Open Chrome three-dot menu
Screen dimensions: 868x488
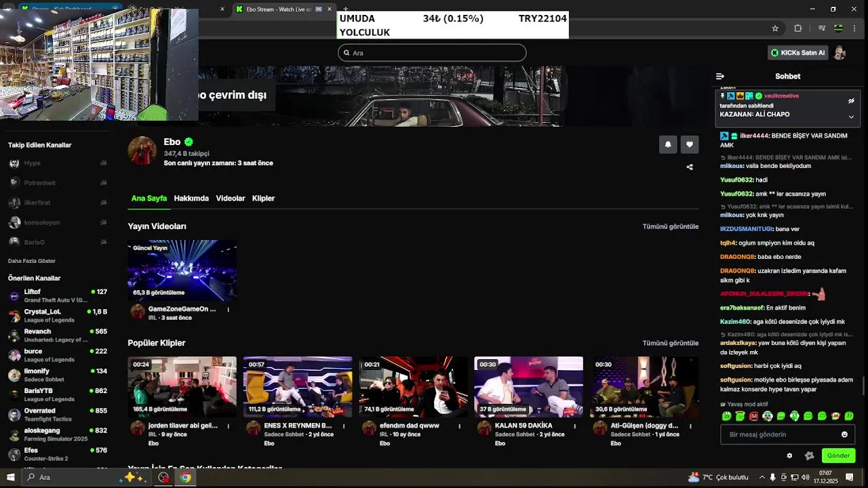[x=856, y=28]
